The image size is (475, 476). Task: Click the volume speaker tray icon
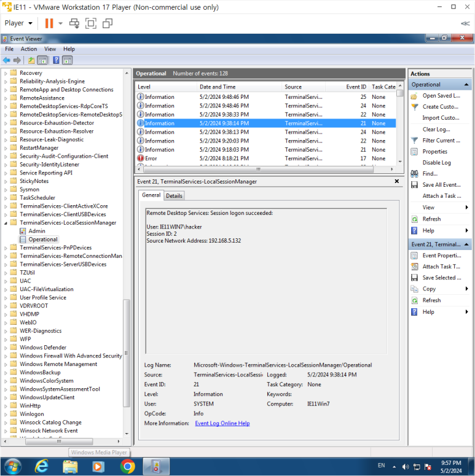(406, 467)
